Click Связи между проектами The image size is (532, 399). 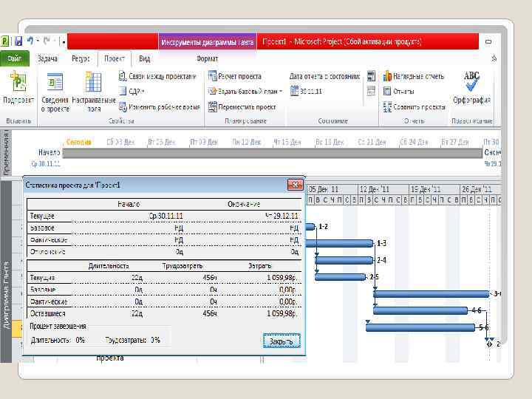[x=157, y=76]
